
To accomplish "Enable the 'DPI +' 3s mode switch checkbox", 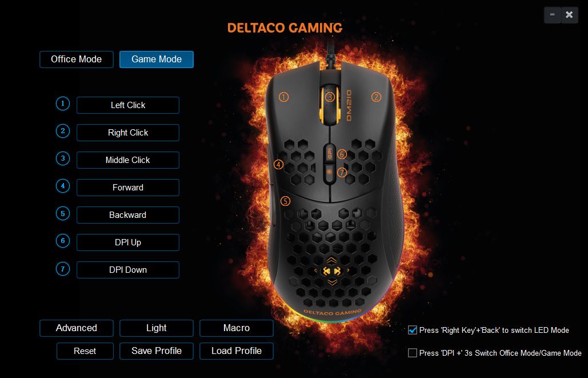I will [413, 353].
